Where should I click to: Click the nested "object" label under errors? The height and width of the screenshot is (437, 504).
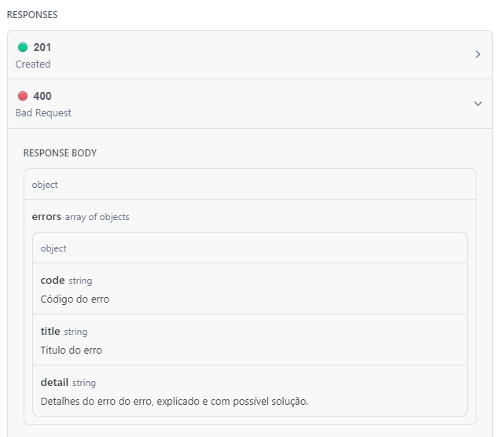click(x=53, y=248)
